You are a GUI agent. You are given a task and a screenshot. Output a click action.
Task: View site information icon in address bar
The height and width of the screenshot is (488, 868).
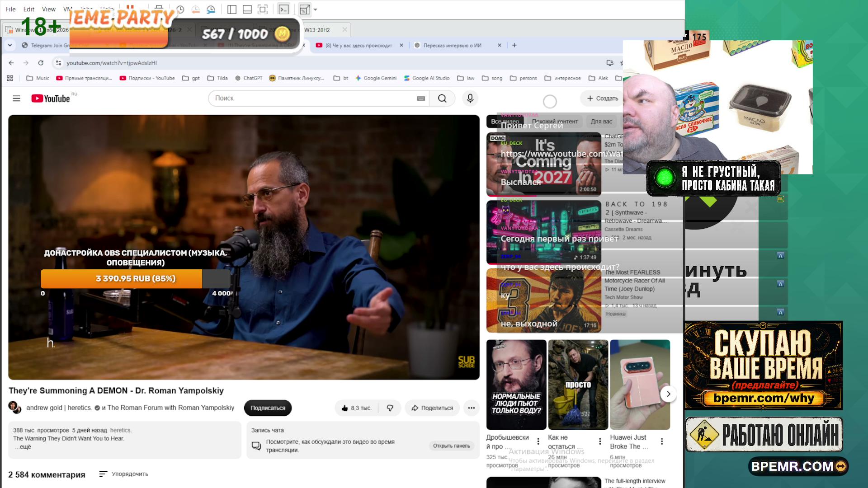point(58,63)
